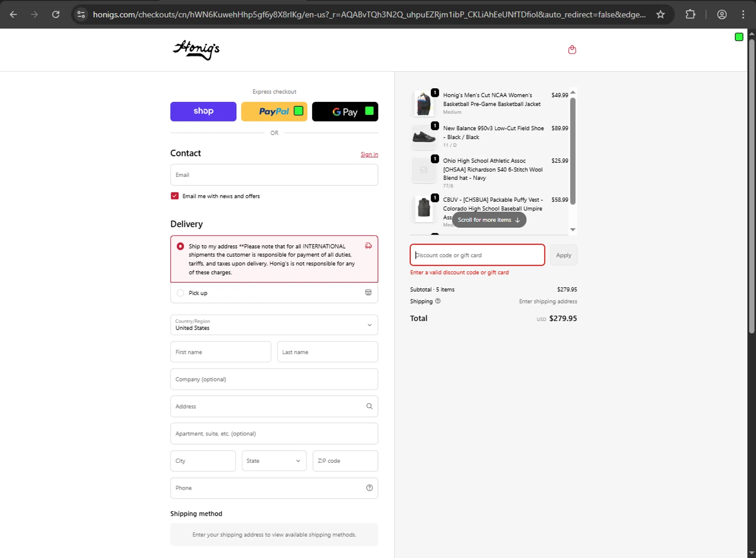The width and height of the screenshot is (756, 558).
Task: Open browser extensions puzzle icon
Action: click(690, 15)
